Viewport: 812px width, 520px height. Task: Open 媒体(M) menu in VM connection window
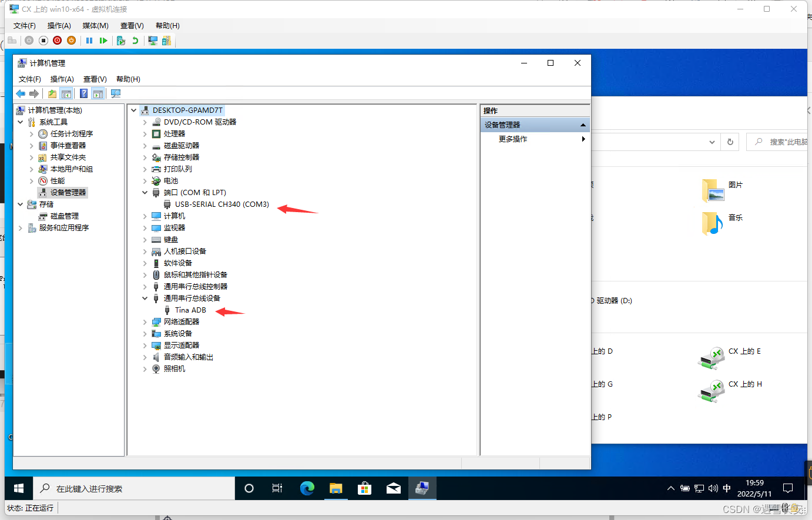click(95, 26)
